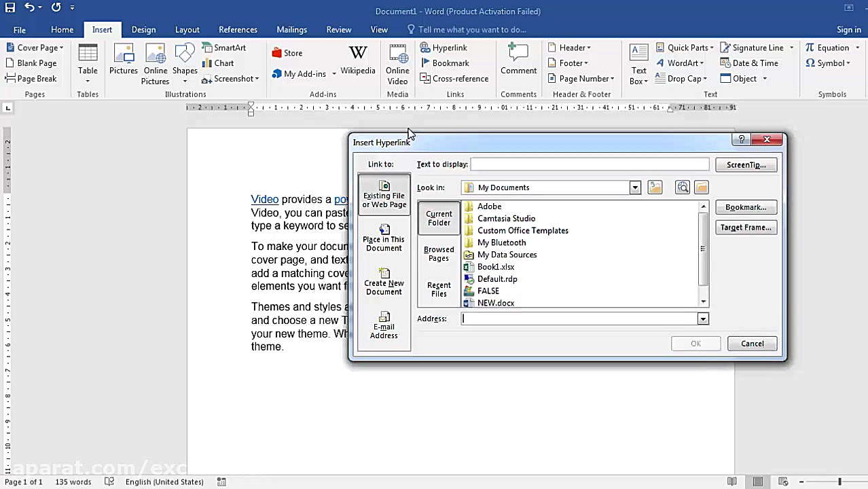Click the zoom slider in status bar
Screen dimensions: 868x489
pos(839,482)
